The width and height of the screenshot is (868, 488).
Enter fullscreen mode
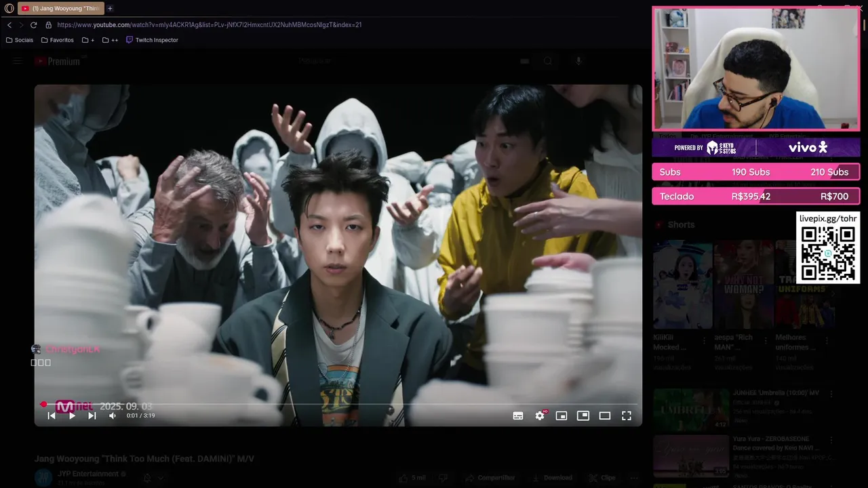[627, 415]
